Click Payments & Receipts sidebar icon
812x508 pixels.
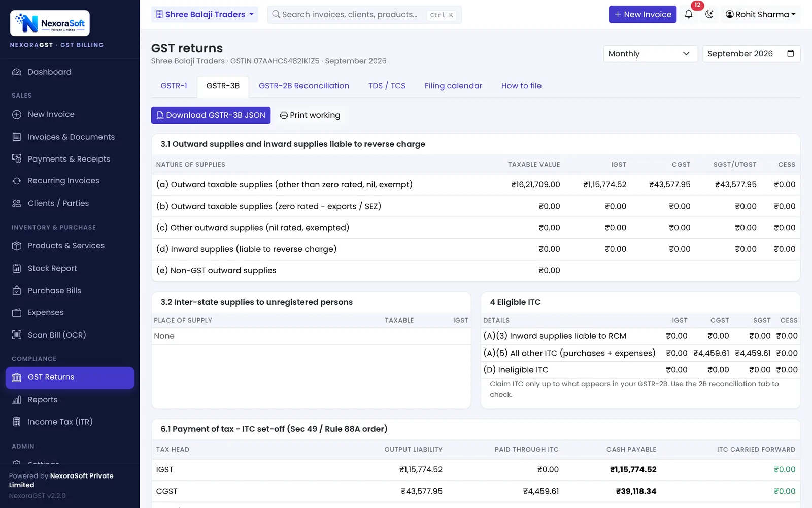coord(17,159)
